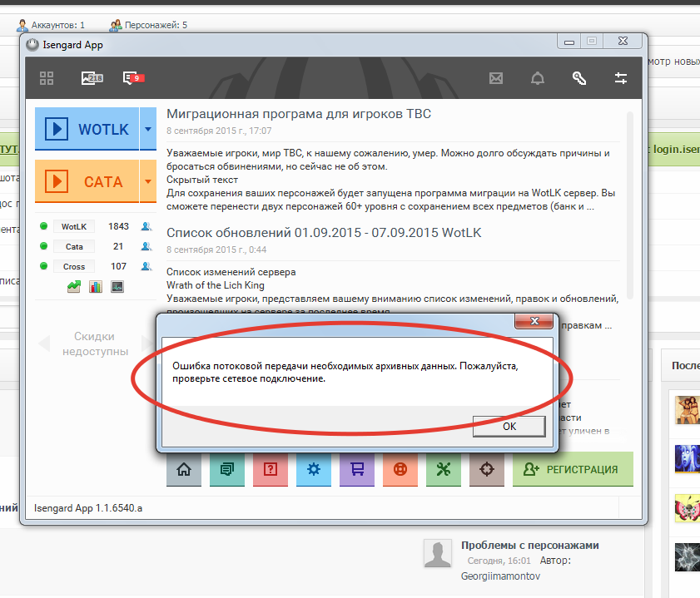Expand the WOTLK launch options arrow
This screenshot has height=598, width=700.
point(148,129)
